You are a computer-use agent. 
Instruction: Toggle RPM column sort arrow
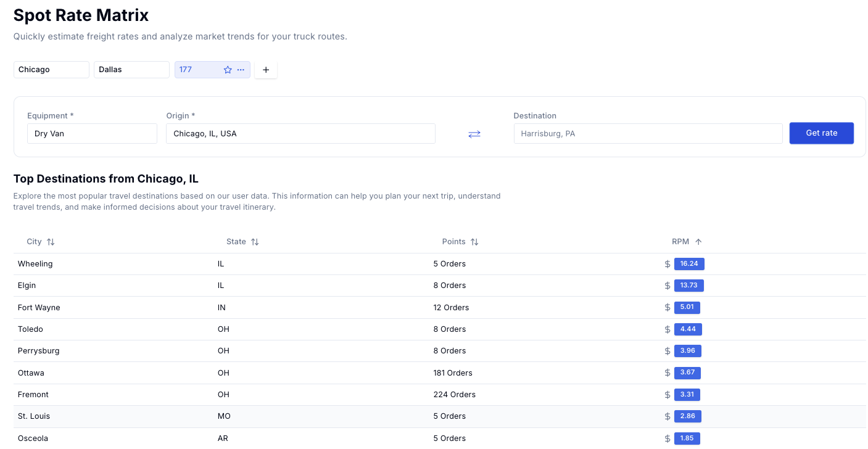[698, 242]
